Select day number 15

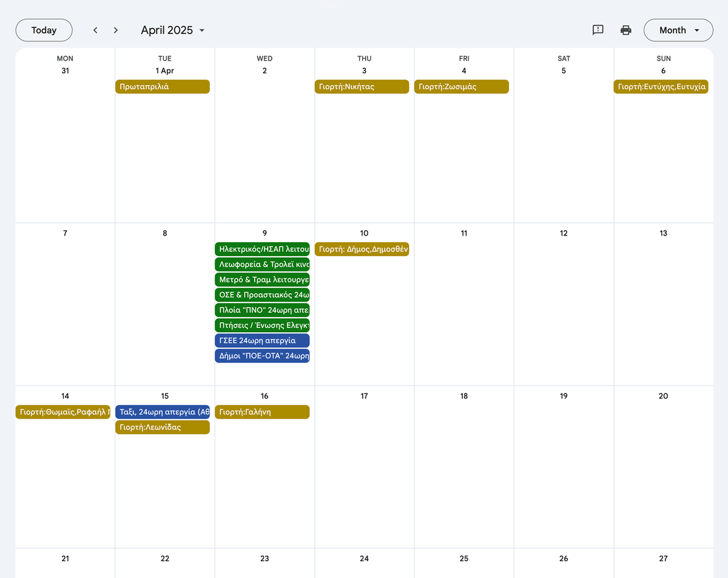[x=165, y=396]
